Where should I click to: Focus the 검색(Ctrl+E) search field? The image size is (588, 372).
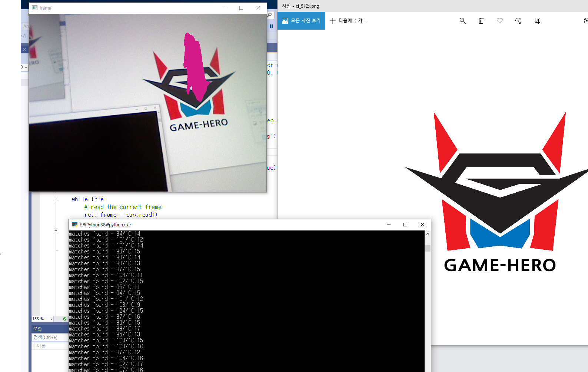[50, 337]
